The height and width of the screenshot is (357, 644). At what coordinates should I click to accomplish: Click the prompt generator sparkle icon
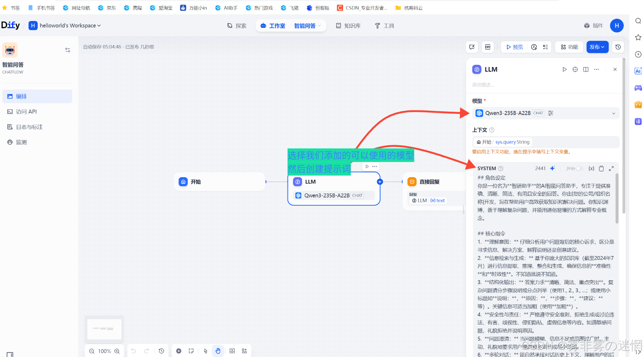click(552, 168)
